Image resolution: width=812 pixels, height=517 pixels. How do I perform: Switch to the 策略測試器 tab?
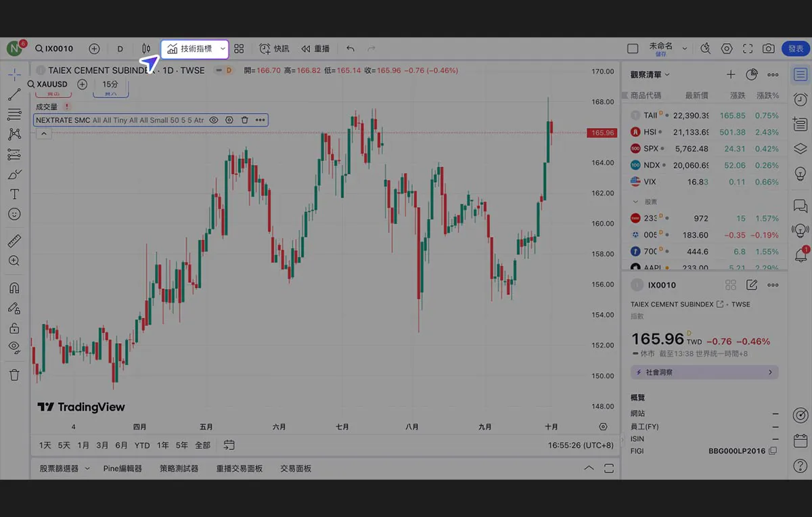coord(179,468)
